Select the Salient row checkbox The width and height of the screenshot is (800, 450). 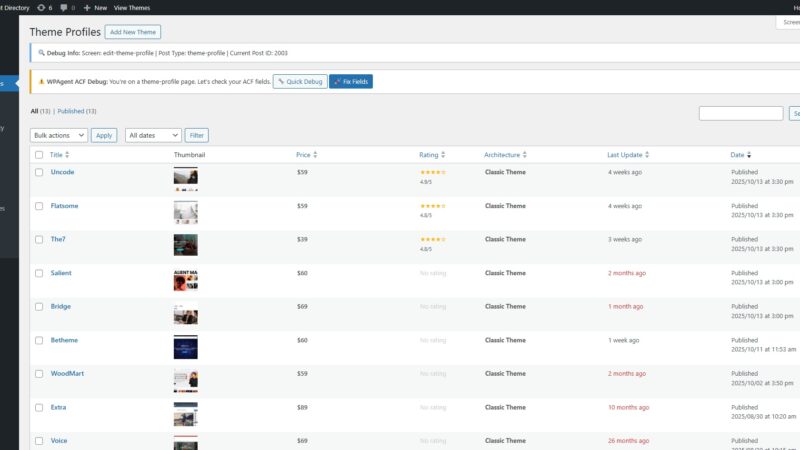[x=39, y=273]
